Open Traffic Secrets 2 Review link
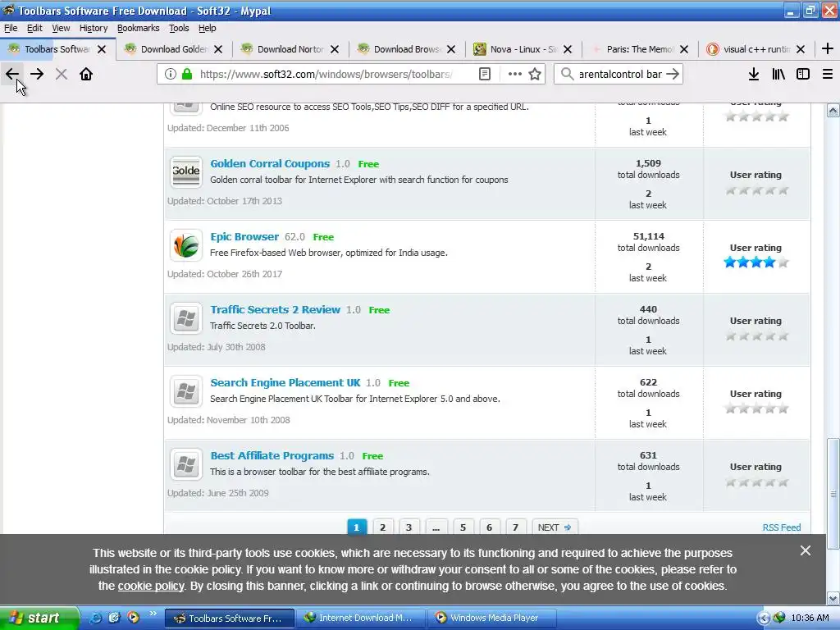This screenshot has width=840, height=630. pos(275,309)
